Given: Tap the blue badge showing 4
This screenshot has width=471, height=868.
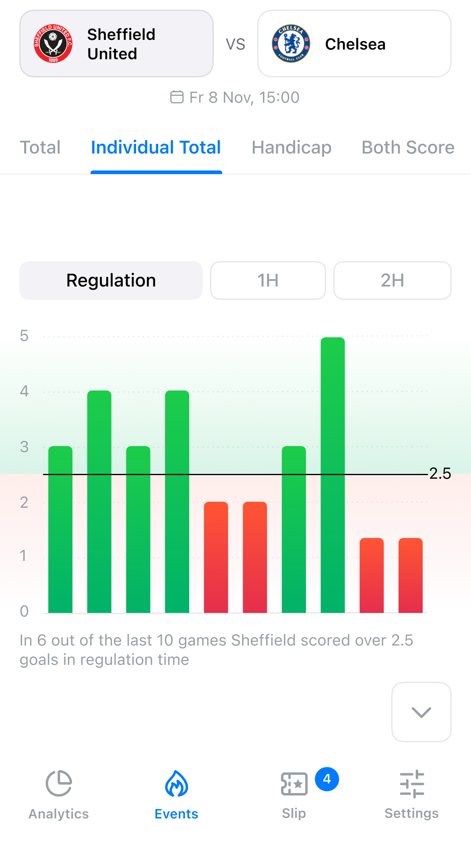Looking at the screenshot, I should [327, 779].
